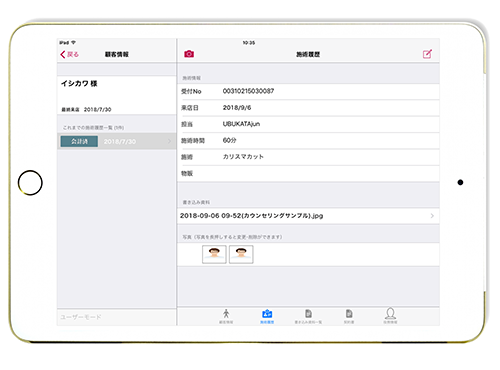
Task: Select the blue highlighted treatment history tab
Action: click(x=267, y=316)
